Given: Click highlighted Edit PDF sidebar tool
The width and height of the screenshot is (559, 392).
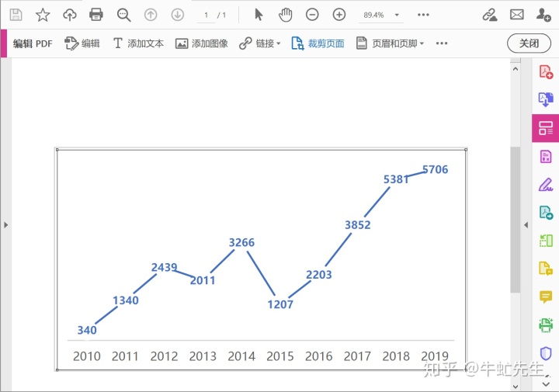Looking at the screenshot, I should pos(546,128).
